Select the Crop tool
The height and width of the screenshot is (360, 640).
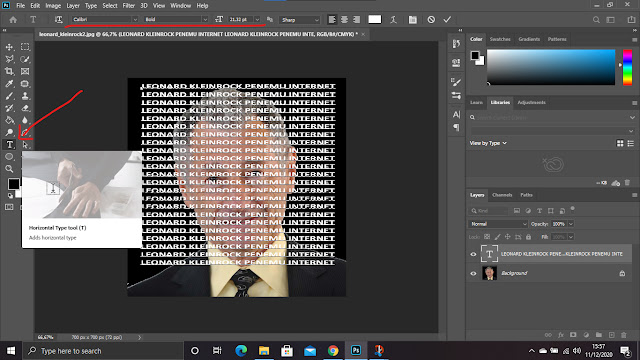[x=9, y=72]
